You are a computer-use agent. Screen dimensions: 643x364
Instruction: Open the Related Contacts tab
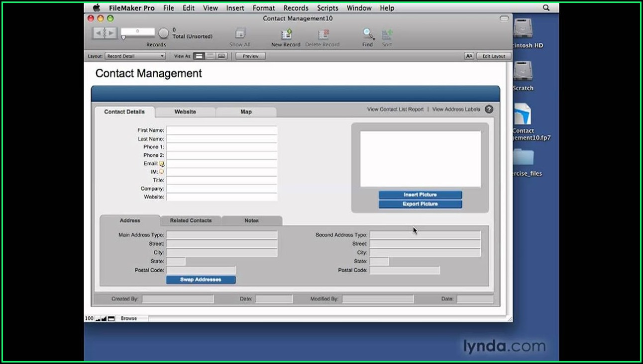point(191,220)
